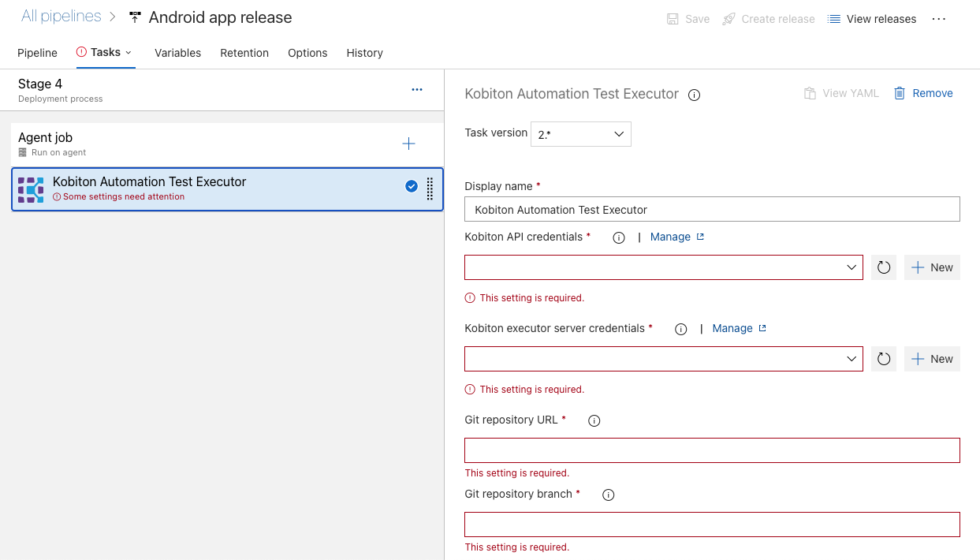Click the Git repository branch field

click(x=712, y=525)
